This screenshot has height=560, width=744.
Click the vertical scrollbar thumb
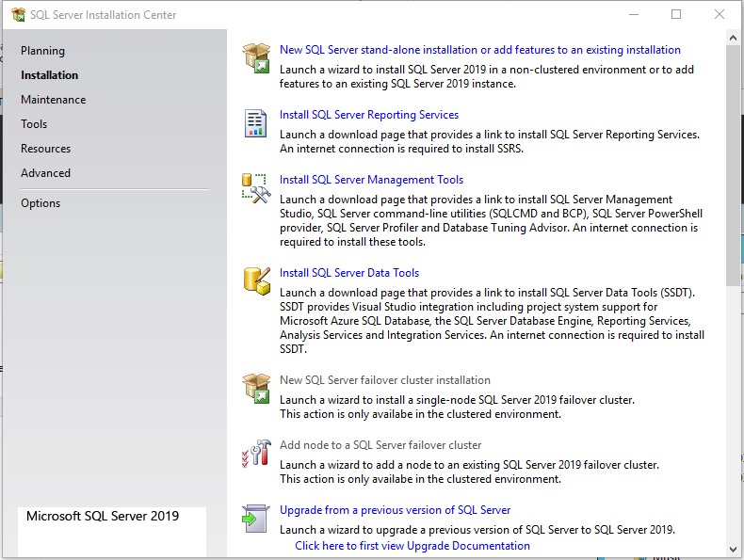pos(733,166)
